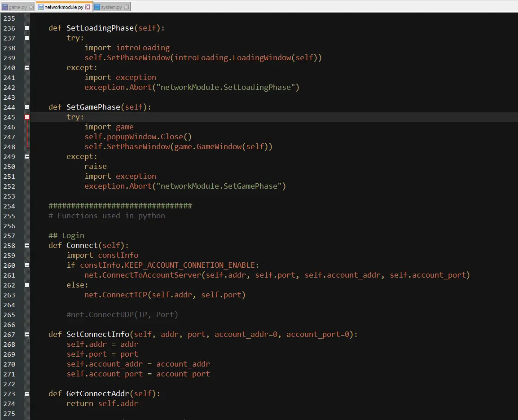Viewport: 518px width, 420px height.
Task: Fold the SetConnectInfo function at line 267
Action: [27, 335]
